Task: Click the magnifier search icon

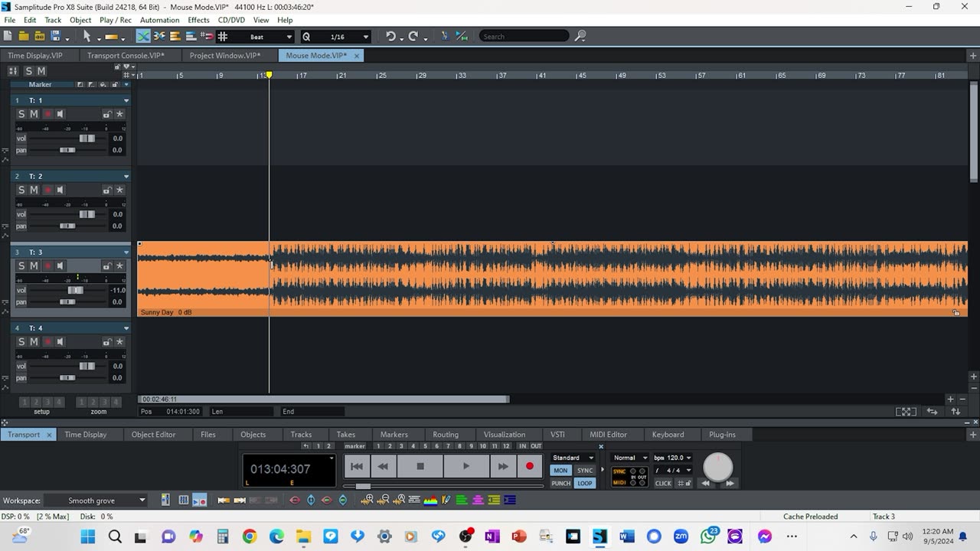Action: click(x=580, y=36)
